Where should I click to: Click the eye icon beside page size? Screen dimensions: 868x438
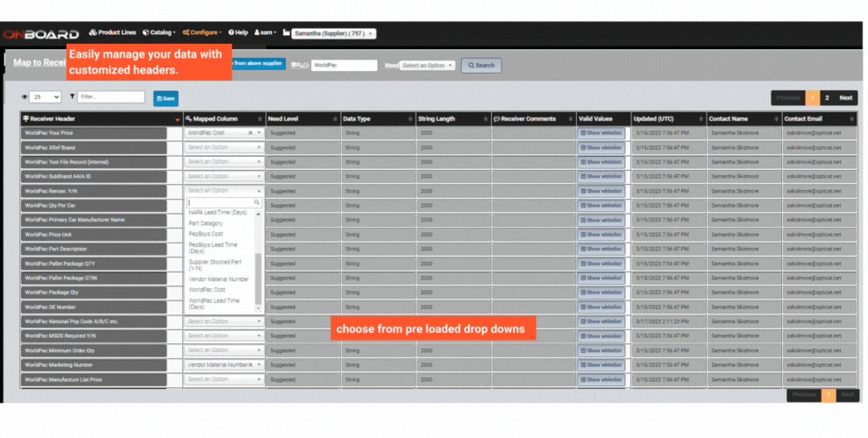[x=25, y=97]
